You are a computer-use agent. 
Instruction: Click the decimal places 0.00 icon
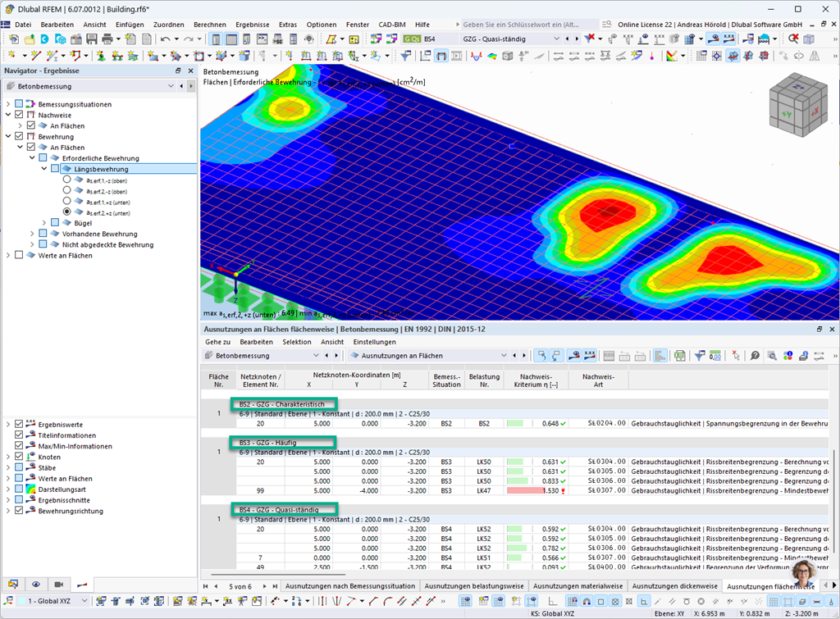[x=715, y=356]
